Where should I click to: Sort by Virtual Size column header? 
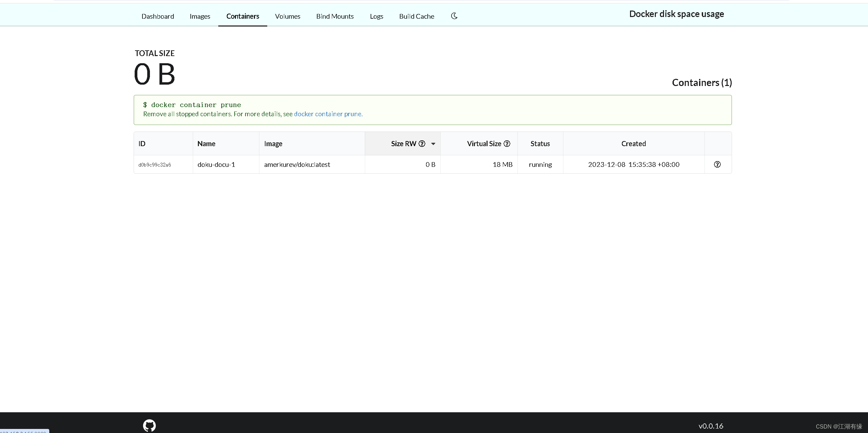(x=484, y=143)
